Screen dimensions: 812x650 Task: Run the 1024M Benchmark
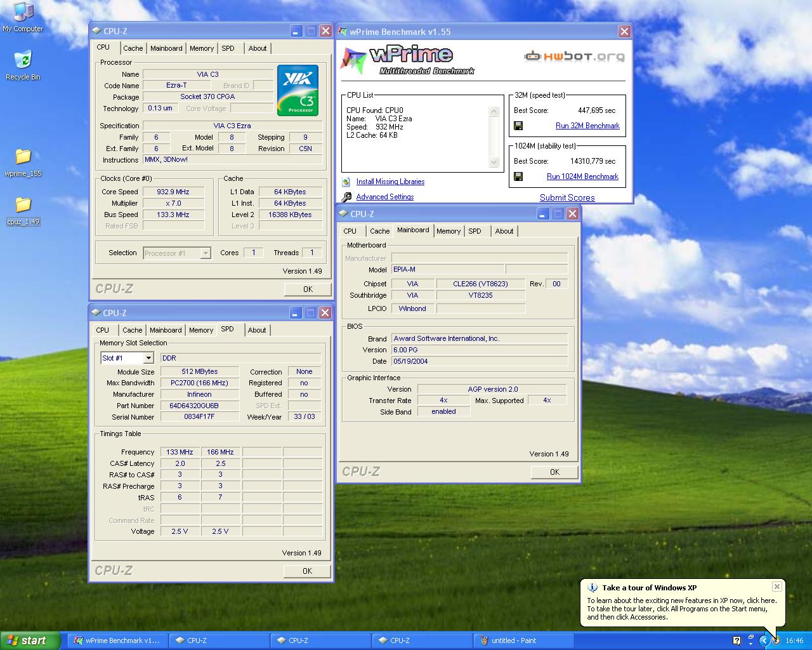point(582,176)
